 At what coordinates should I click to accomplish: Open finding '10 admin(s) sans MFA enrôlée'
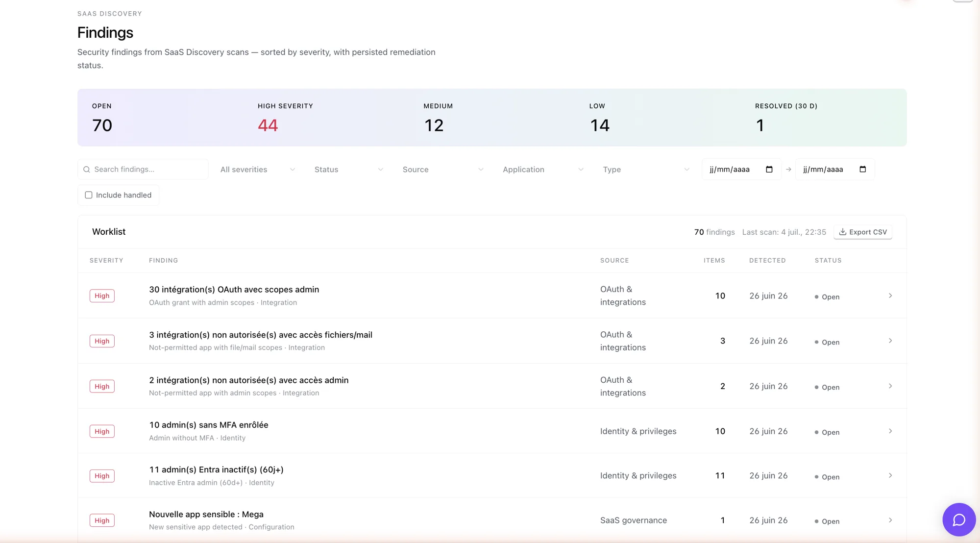(x=209, y=425)
